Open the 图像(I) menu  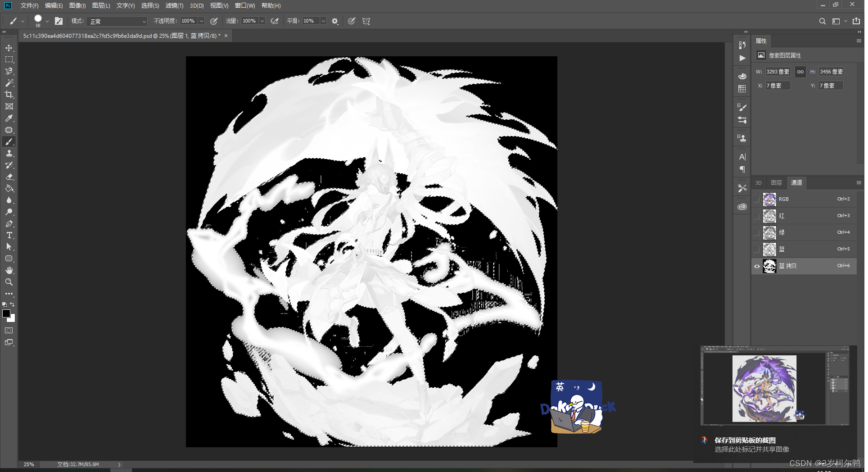coord(77,5)
